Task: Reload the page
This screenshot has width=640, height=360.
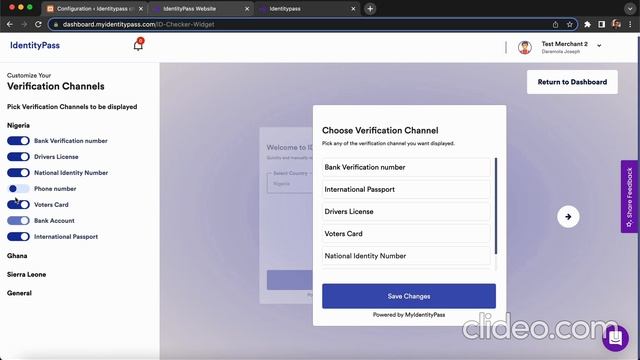Action: 38,24
